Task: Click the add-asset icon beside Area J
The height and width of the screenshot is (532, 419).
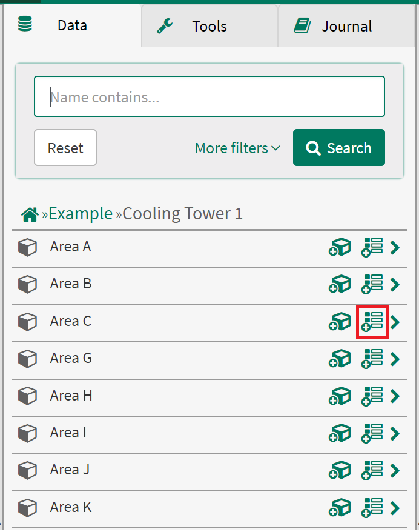Action: pos(340,470)
